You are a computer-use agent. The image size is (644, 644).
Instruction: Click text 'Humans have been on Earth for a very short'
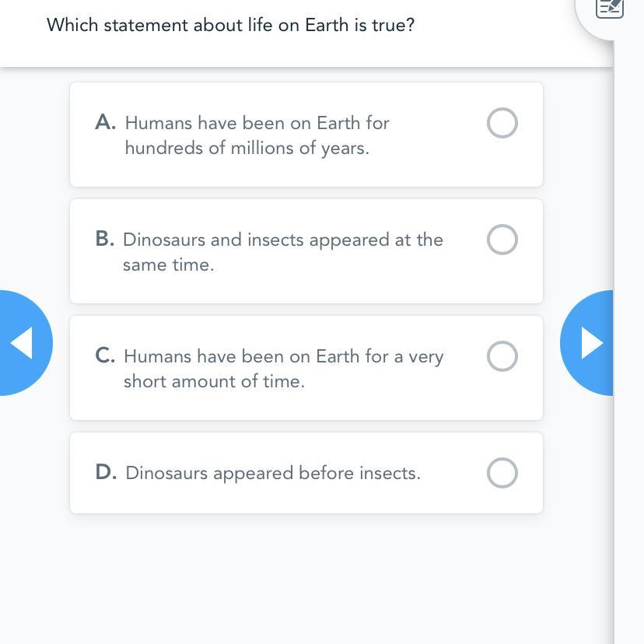[x=283, y=357]
